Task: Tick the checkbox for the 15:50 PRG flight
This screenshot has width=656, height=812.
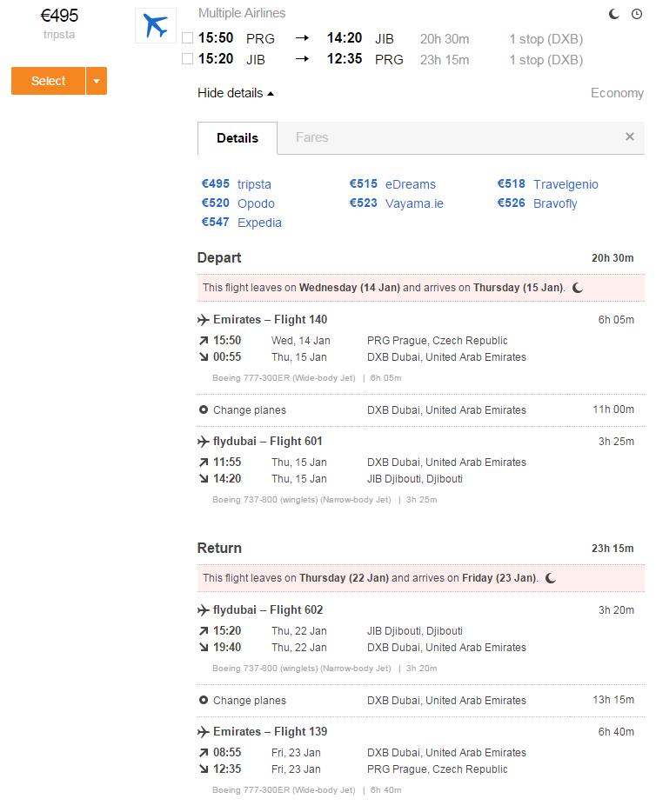Action: click(x=188, y=37)
